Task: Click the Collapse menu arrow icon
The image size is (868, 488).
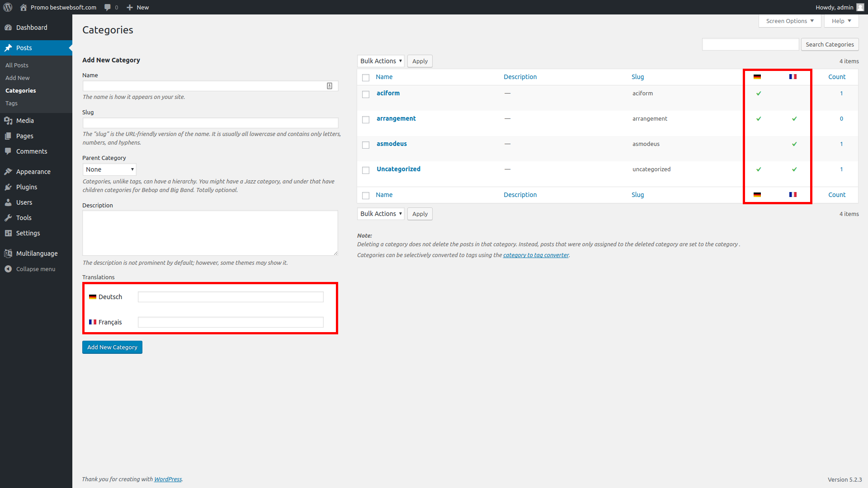Action: click(8, 269)
